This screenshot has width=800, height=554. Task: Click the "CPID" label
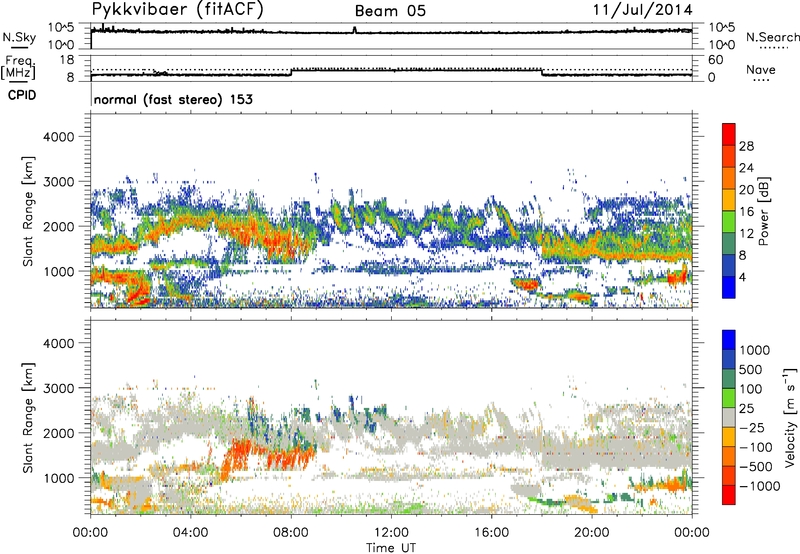coord(22,95)
